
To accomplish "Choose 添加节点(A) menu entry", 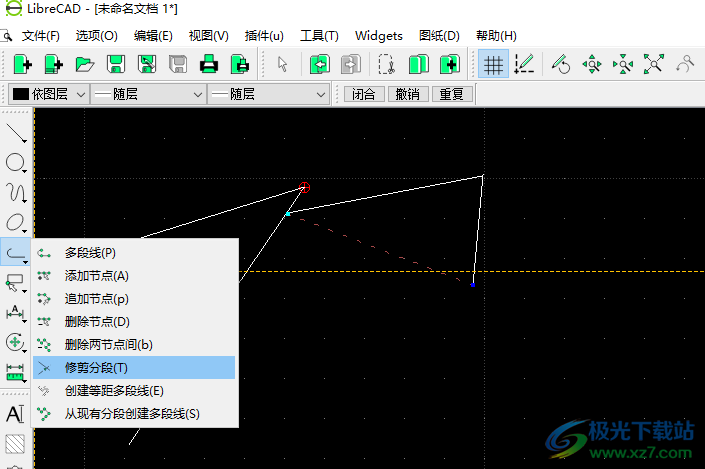I will [134, 276].
